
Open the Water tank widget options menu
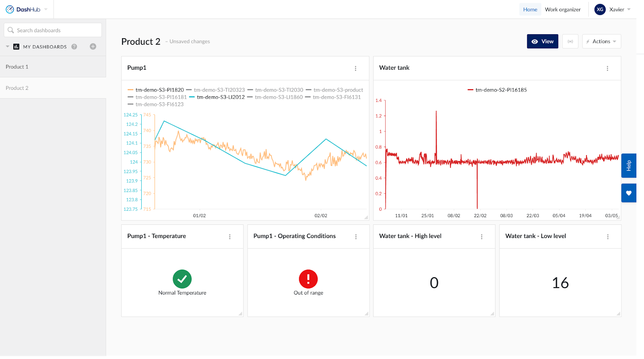coord(607,68)
